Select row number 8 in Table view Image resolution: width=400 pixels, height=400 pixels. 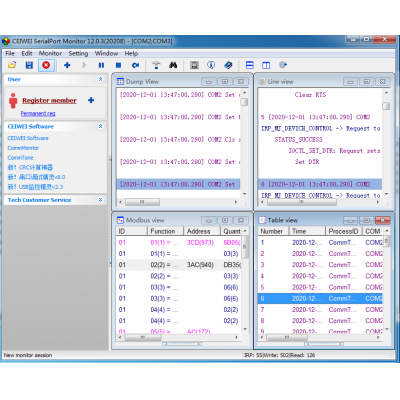point(320,321)
